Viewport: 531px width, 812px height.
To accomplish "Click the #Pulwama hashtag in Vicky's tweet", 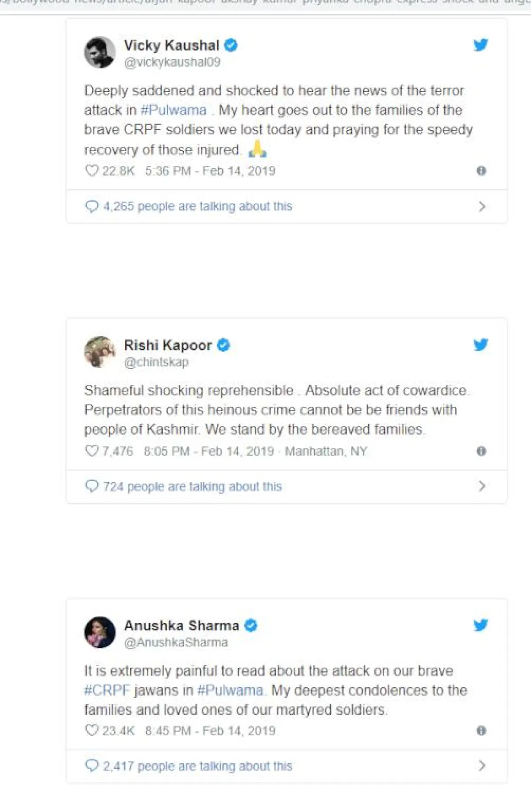I will pyautogui.click(x=173, y=110).
